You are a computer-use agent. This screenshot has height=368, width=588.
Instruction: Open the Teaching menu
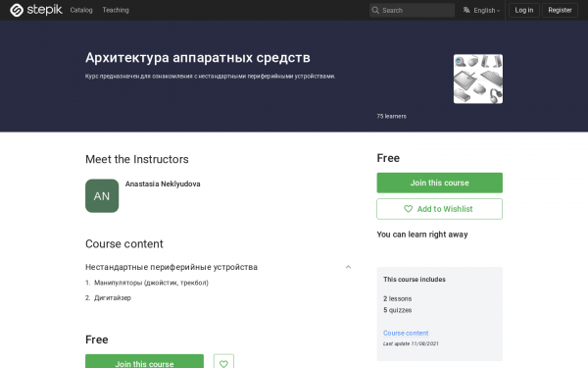[116, 10]
